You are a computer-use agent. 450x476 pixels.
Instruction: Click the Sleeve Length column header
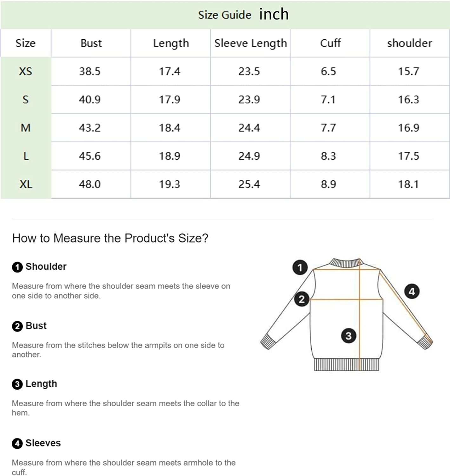250,43
